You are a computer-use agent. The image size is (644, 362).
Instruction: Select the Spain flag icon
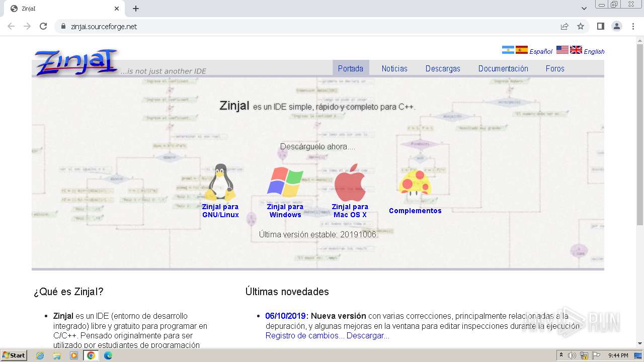(x=522, y=50)
